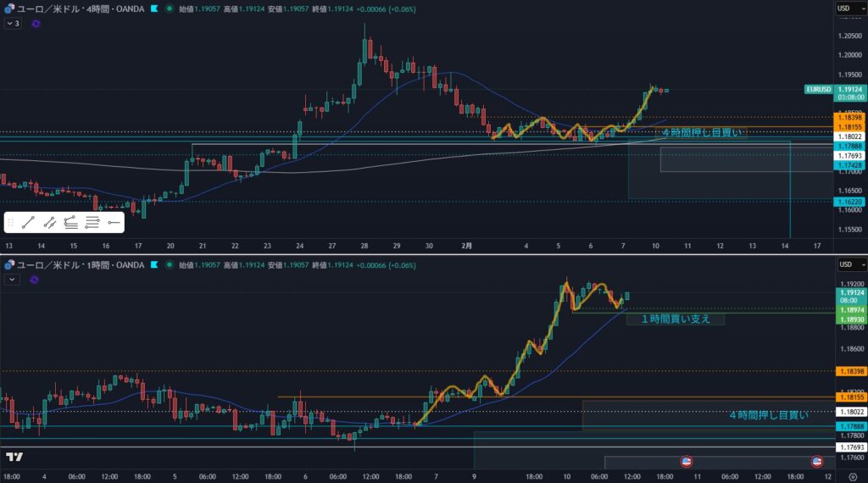This screenshot has height=483, width=868.
Task: Click the cyan flag icon beside 1-hour OANDA title
Action: pos(153,264)
